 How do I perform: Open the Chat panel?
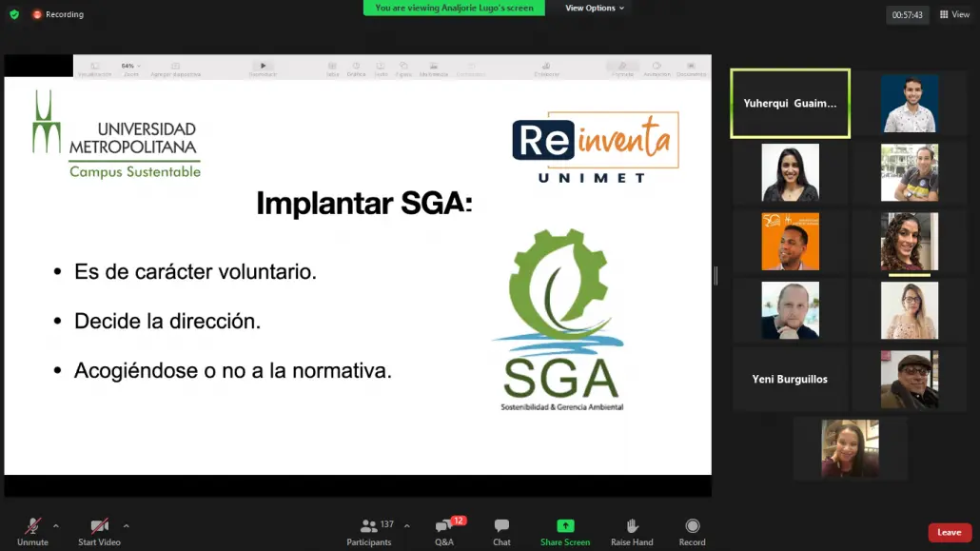pyautogui.click(x=501, y=532)
